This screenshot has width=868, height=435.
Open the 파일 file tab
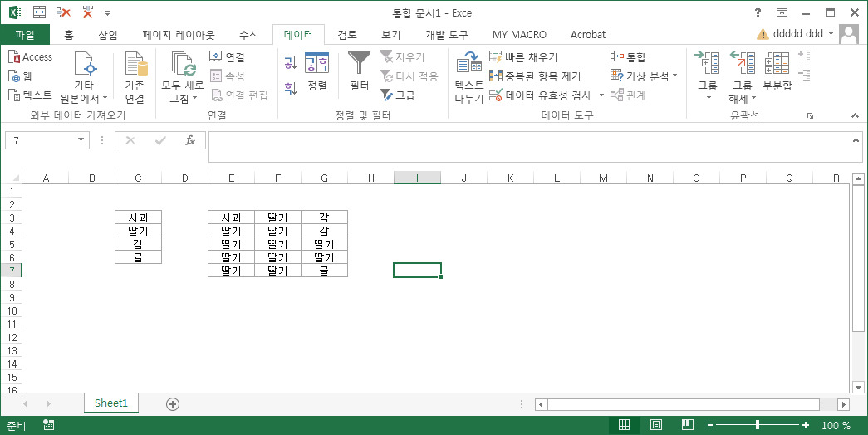click(25, 34)
